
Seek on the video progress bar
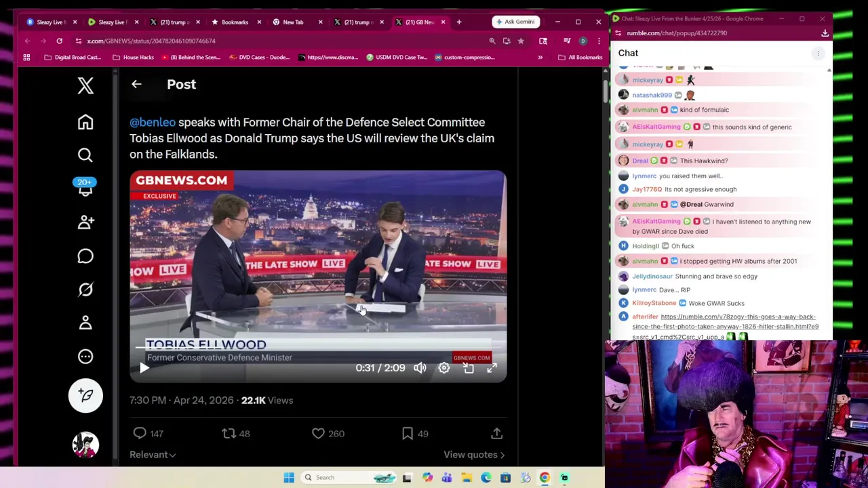318,347
